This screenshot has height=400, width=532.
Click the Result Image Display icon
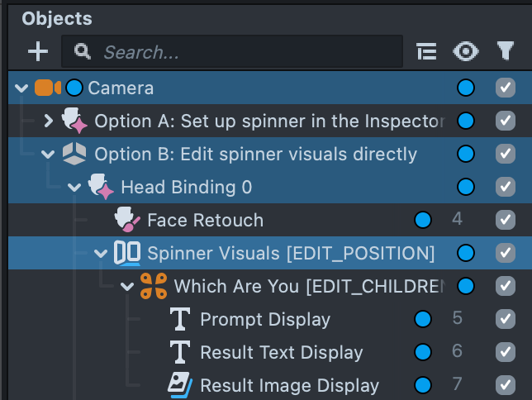180,385
